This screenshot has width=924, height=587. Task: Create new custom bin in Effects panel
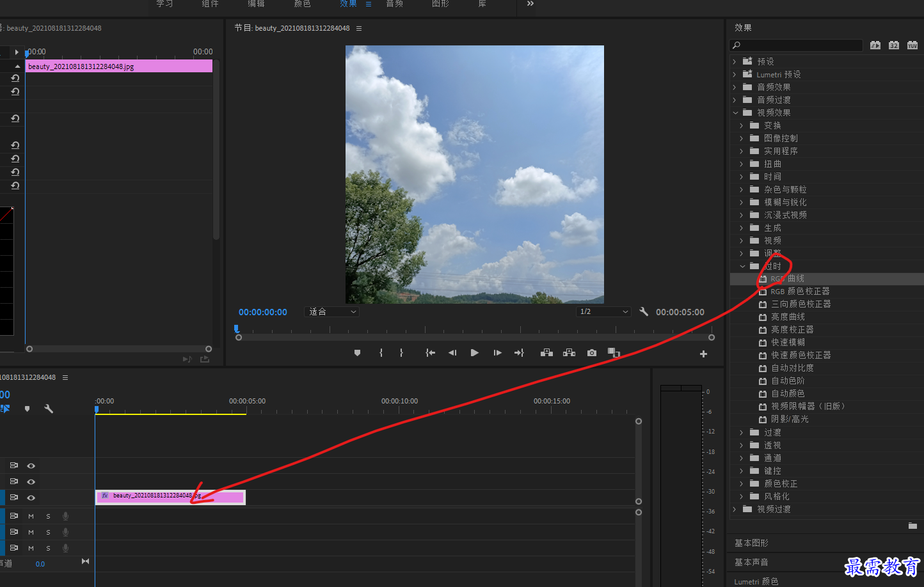[912, 526]
